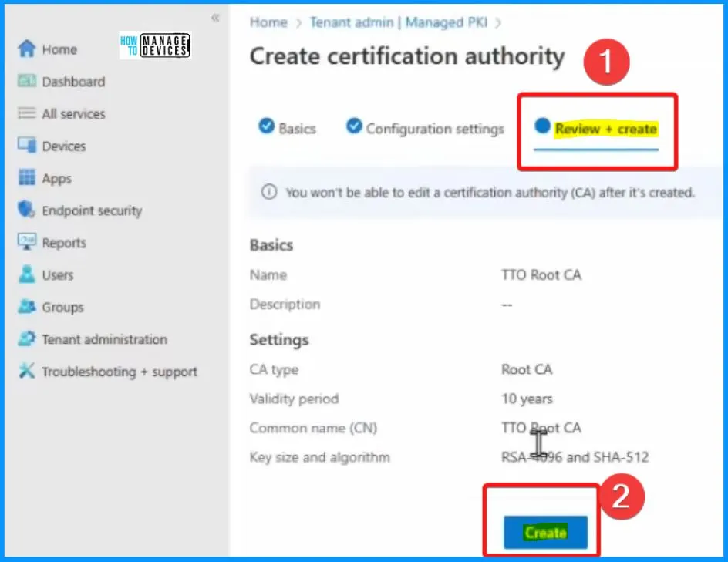Image resolution: width=728 pixels, height=562 pixels.
Task: Click the Name value TTO Root CA
Action: pos(541,274)
